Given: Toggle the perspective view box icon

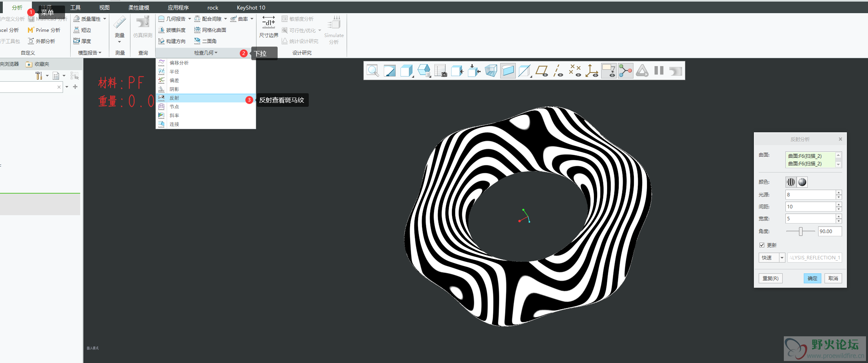Looking at the screenshot, I should (491, 71).
